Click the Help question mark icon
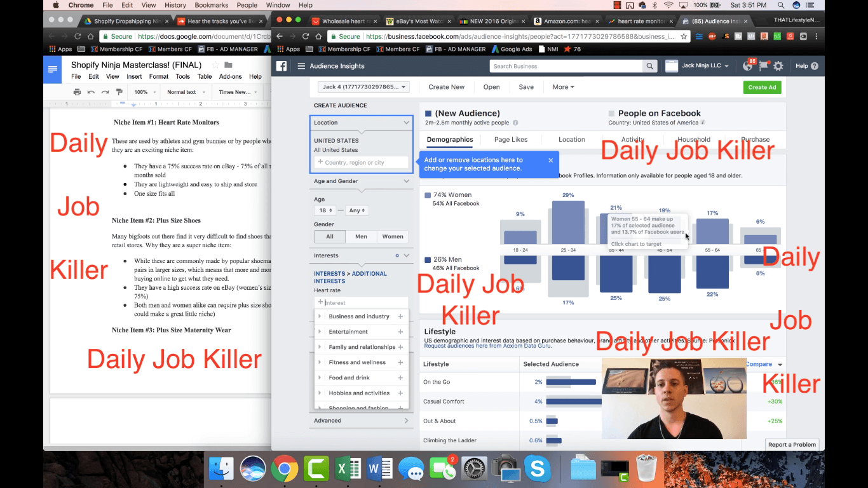This screenshot has width=868, height=488. click(815, 66)
